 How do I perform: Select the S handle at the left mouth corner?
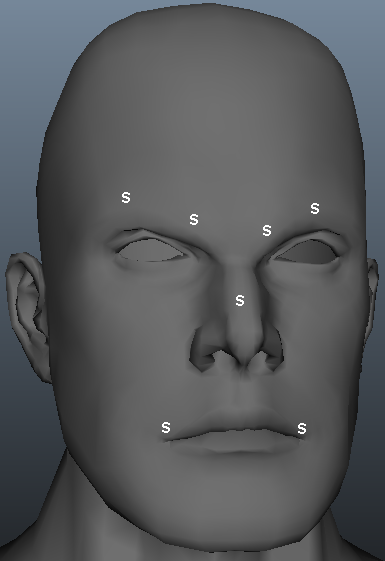(166, 427)
